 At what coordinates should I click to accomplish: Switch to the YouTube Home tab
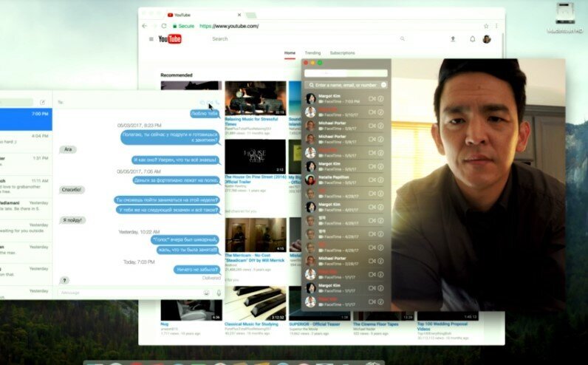pos(290,53)
